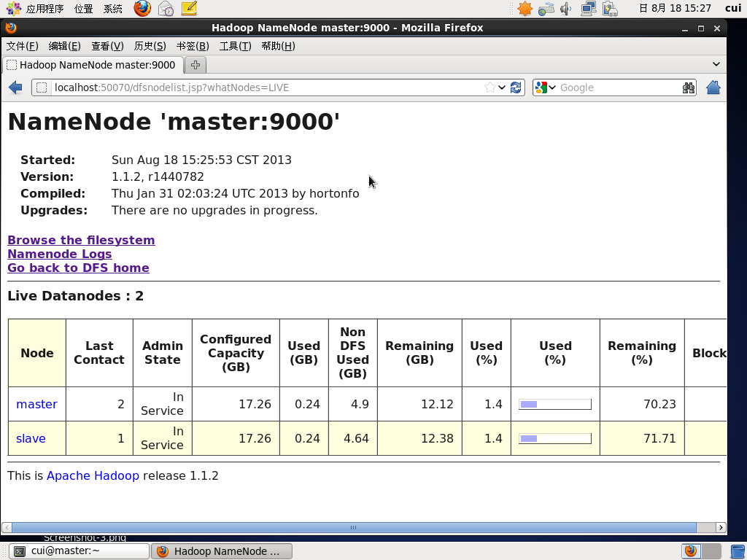
Task: Open the 文件(F) menu
Action: point(22,46)
